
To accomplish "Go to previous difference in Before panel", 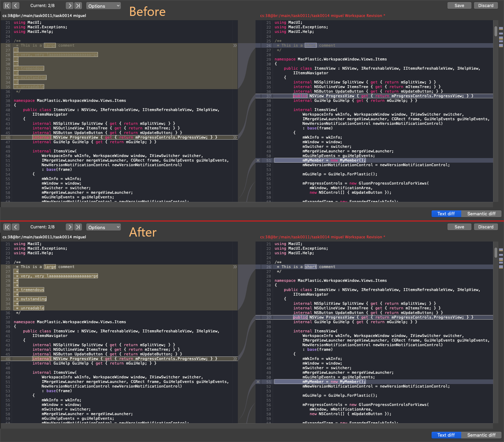I will click(16, 6).
